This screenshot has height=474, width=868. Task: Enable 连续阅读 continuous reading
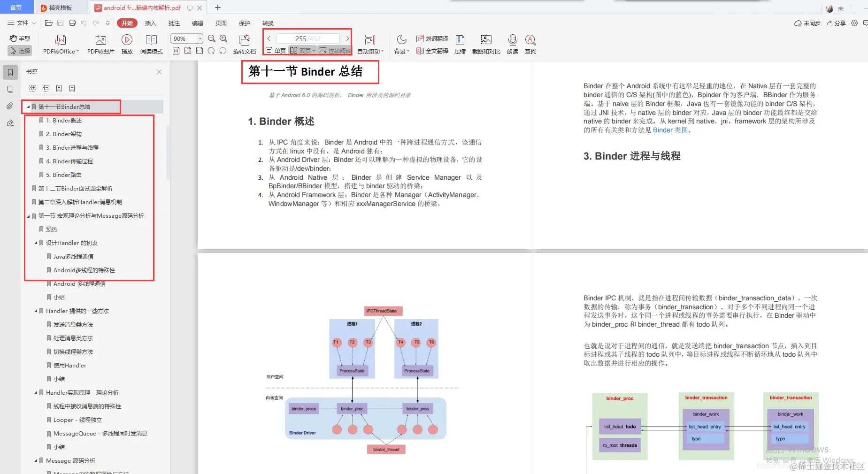(x=334, y=51)
